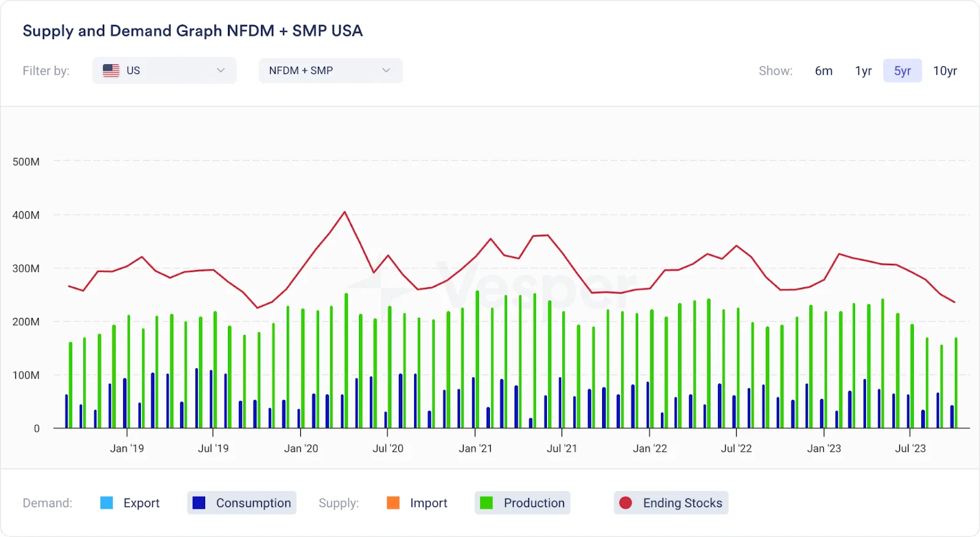The image size is (980, 537).
Task: Click the orange Import color swatch
Action: coord(393,503)
